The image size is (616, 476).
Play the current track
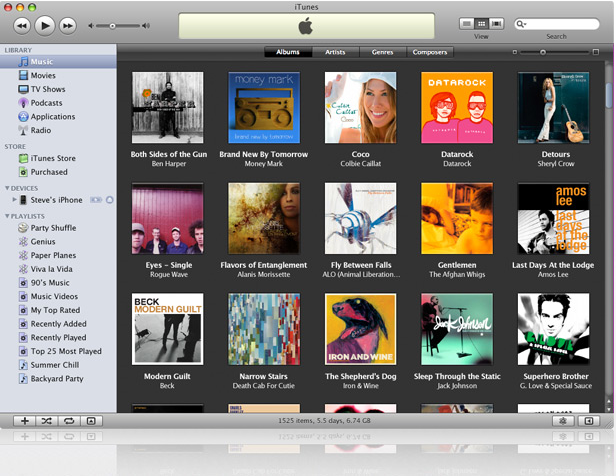(x=45, y=26)
